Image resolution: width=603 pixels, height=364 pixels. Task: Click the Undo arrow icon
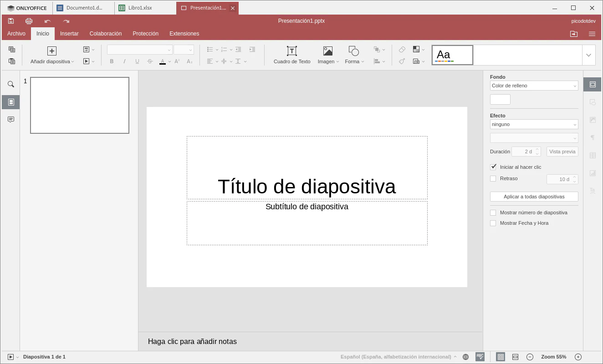tap(47, 21)
